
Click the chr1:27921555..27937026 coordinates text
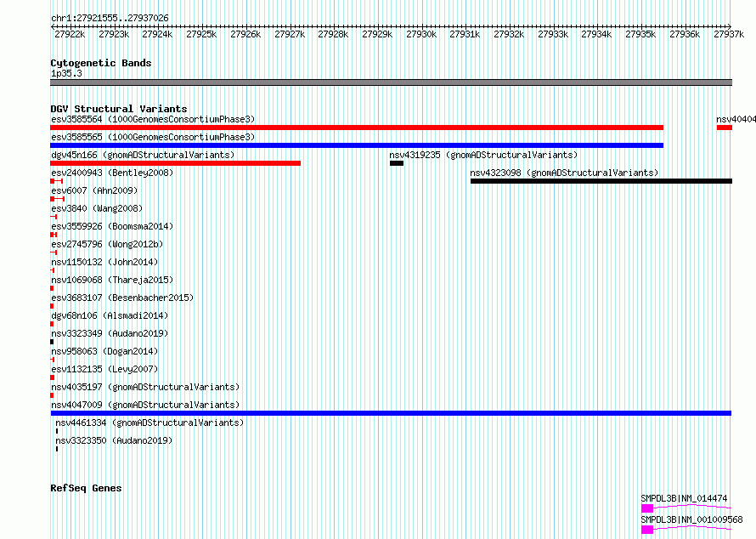pos(110,19)
